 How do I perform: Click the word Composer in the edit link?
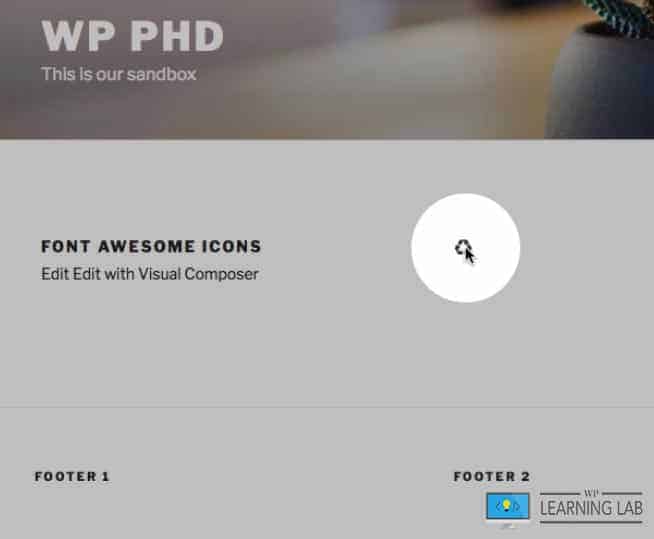tap(221, 275)
